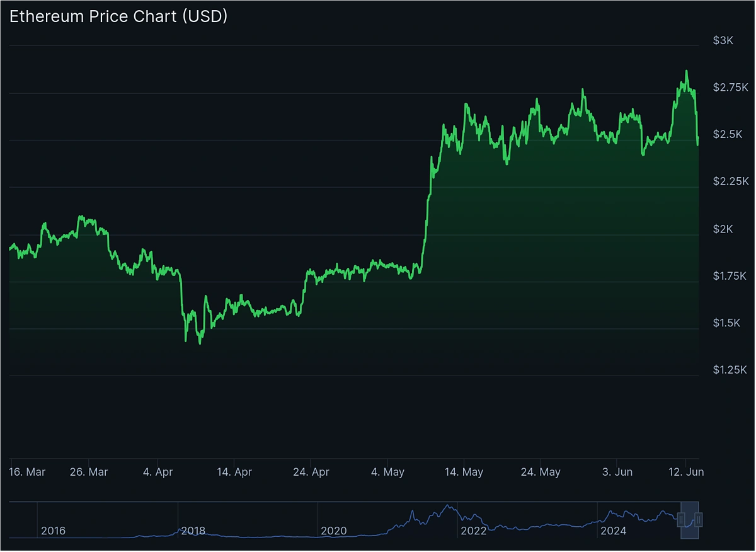Viewport: 756px width, 552px height.
Task: Select the "4. May" date label
Action: pos(387,472)
